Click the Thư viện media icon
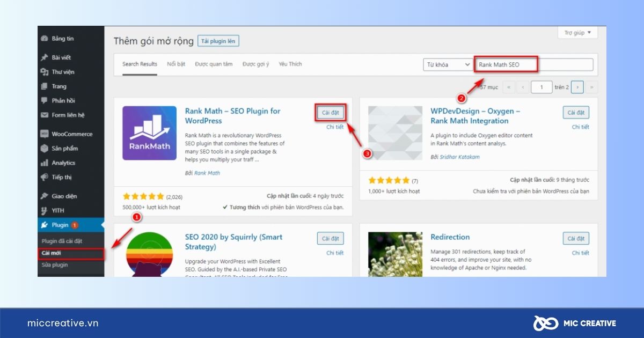 (45, 72)
